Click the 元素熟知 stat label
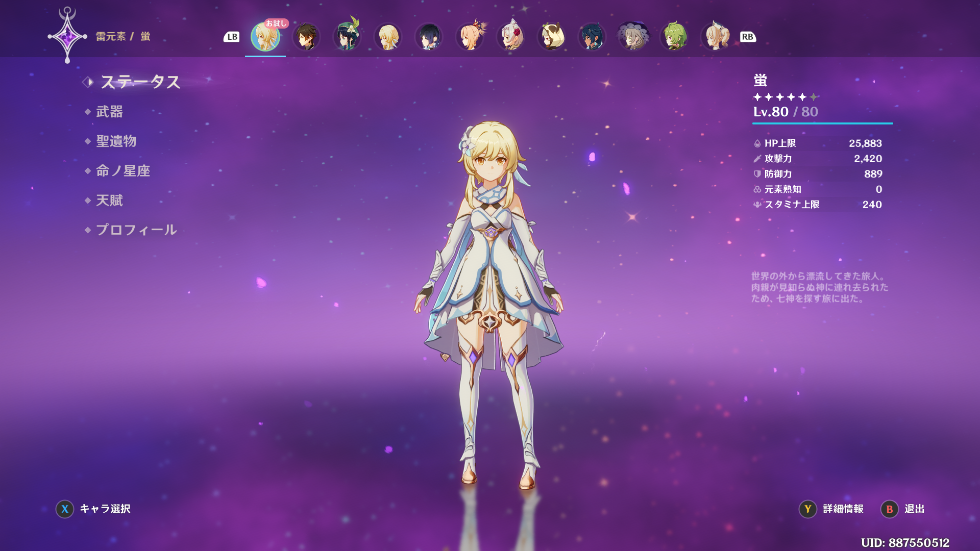The width and height of the screenshot is (980, 551). (783, 189)
